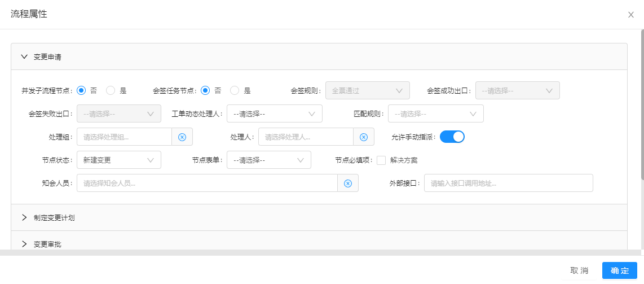Screen dimensions: 644x284
Task: Focus the 处理组 selection input
Action: (125, 137)
